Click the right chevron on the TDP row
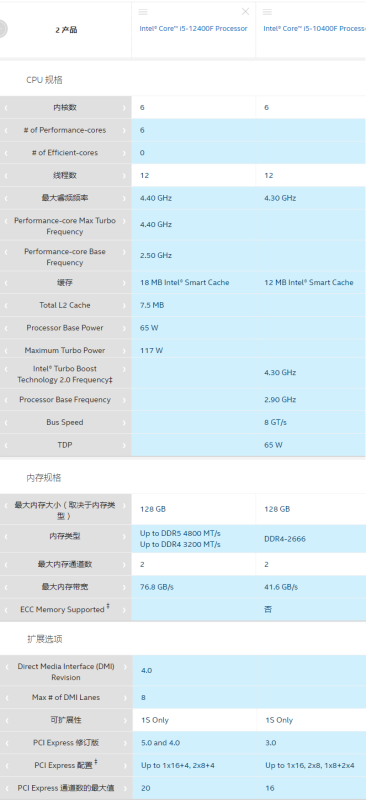Viewport: 366px width, 800px height. pos(125,445)
